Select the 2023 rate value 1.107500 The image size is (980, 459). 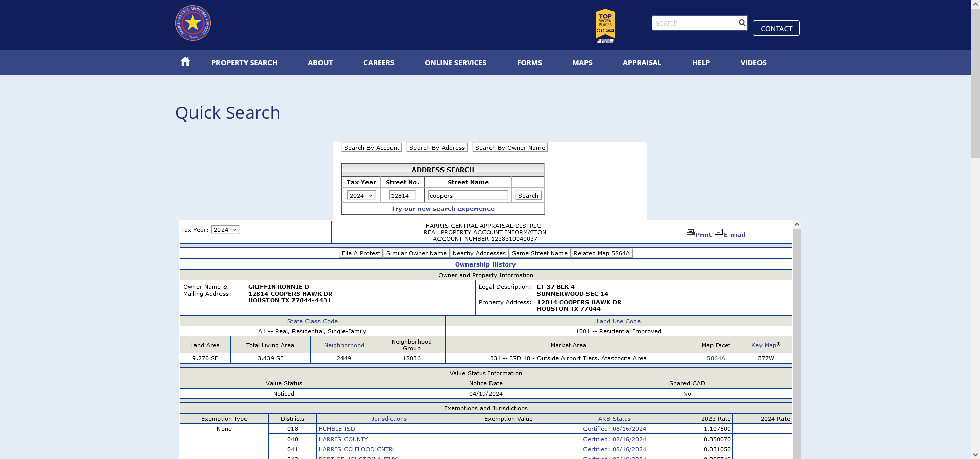(x=717, y=429)
